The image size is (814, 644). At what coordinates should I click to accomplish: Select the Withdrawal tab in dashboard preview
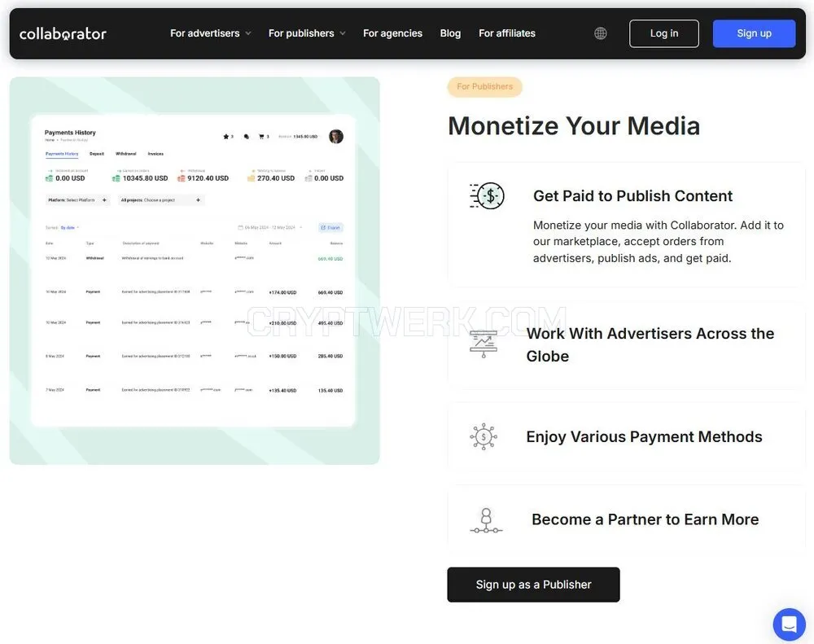point(125,154)
